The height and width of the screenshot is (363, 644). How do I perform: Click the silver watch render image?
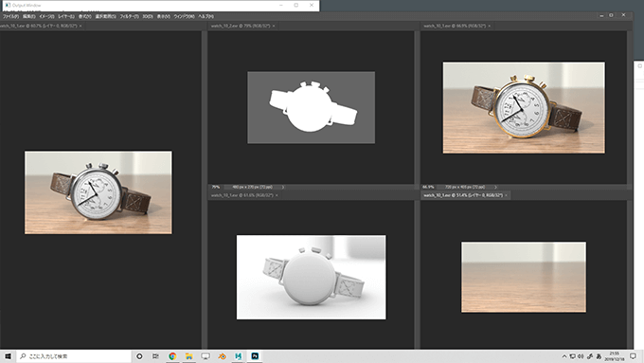[98, 192]
